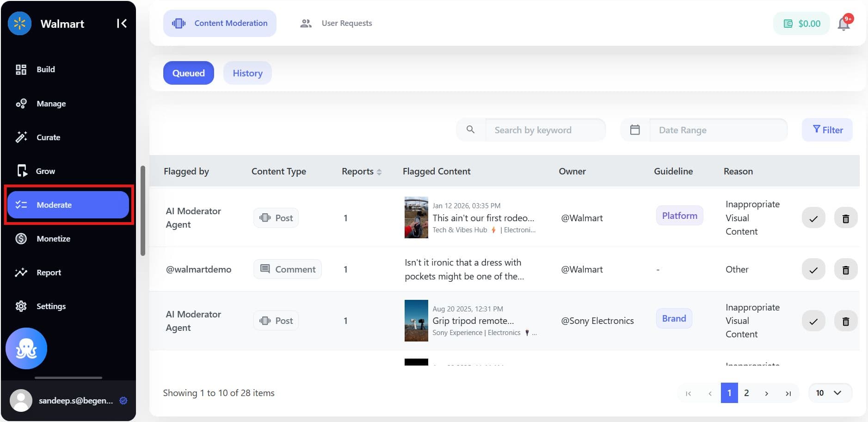Screen dimensions: 868x422
Task: Click the Flagged Content column header
Action: click(437, 171)
